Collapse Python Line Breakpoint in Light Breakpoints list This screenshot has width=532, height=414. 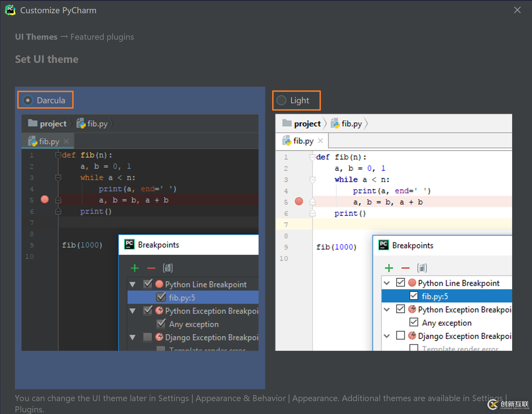click(x=387, y=283)
